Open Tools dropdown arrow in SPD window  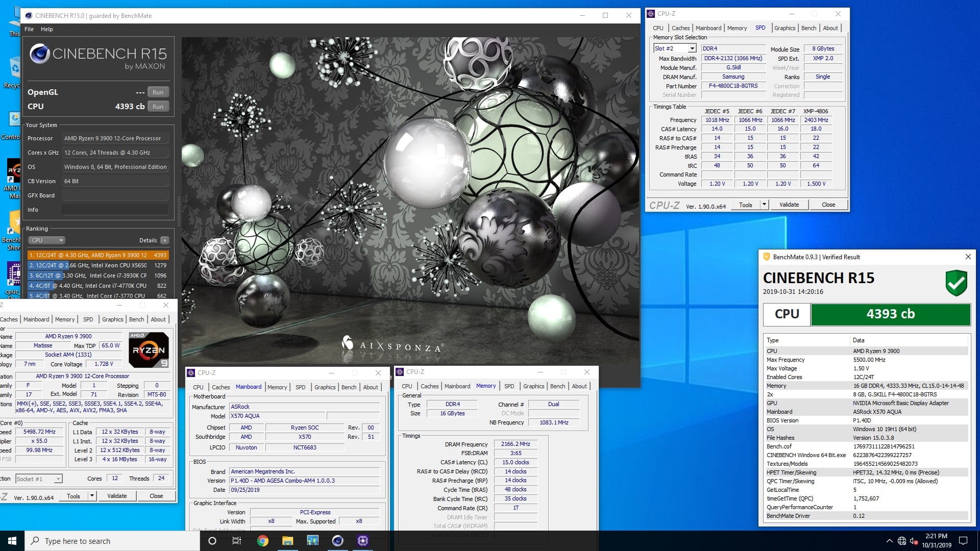pos(764,205)
